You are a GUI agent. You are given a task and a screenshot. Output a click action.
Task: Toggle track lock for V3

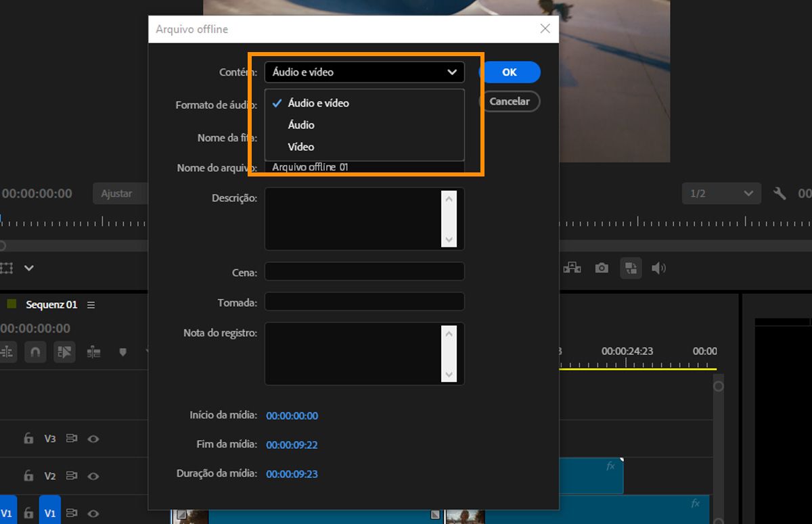pos(28,439)
